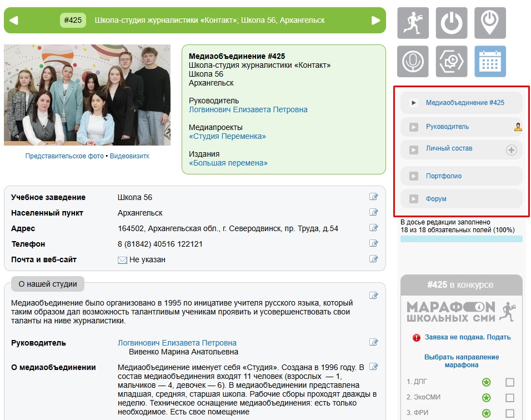The width and height of the screenshot is (531, 420).
Task: Expand the Портфолио sidebar section
Action: (443, 176)
